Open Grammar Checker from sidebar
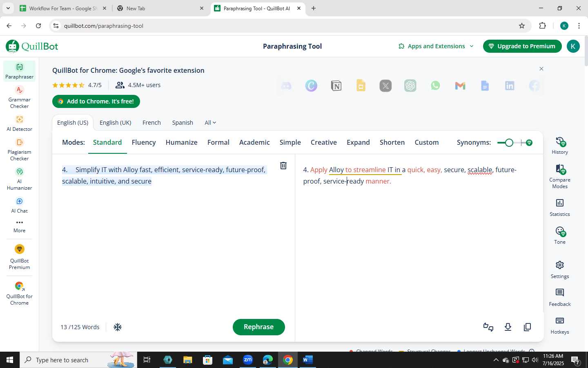 point(19,97)
